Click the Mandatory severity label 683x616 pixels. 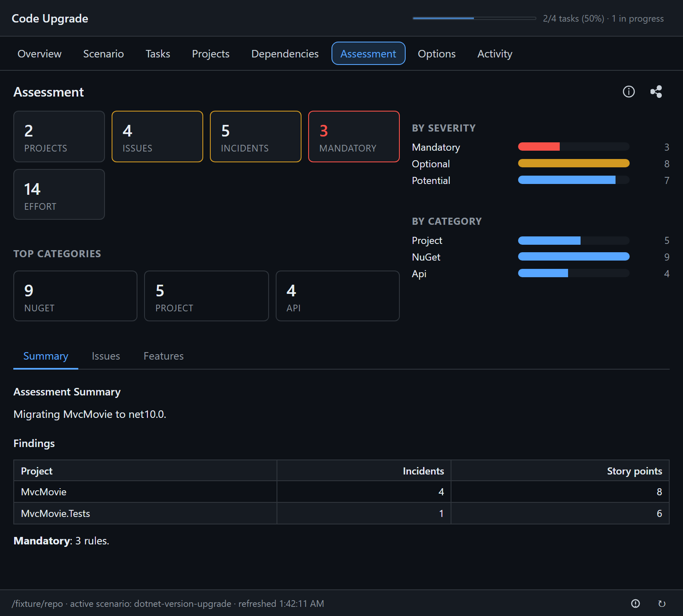pyautogui.click(x=436, y=147)
